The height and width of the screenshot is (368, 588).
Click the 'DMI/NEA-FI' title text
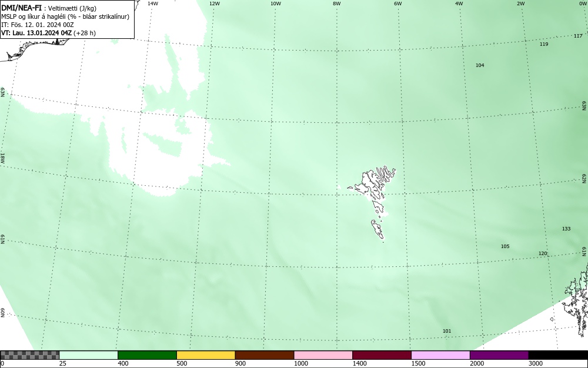click(21, 8)
